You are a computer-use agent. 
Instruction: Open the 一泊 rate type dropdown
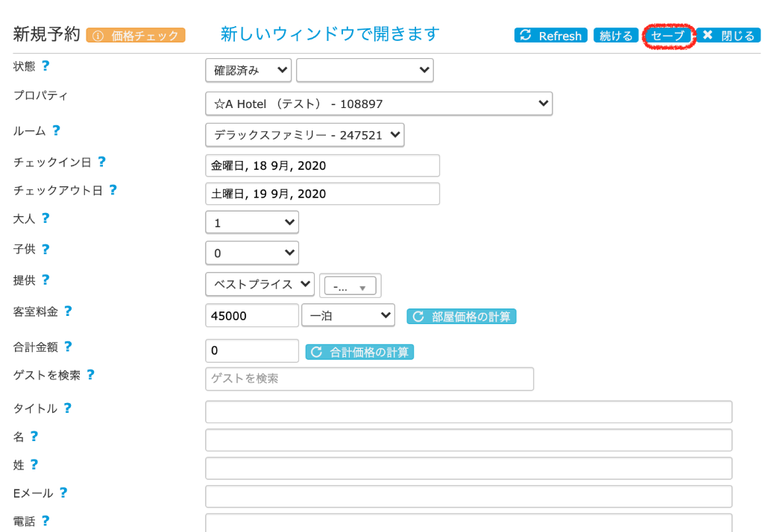pos(347,315)
